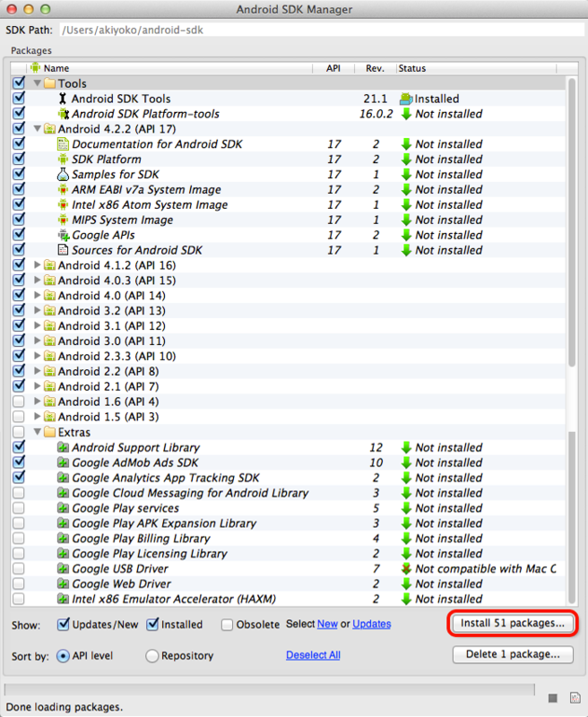588x717 pixels.
Task: Click the ARM EABI v7a System Image icon
Action: 63,189
